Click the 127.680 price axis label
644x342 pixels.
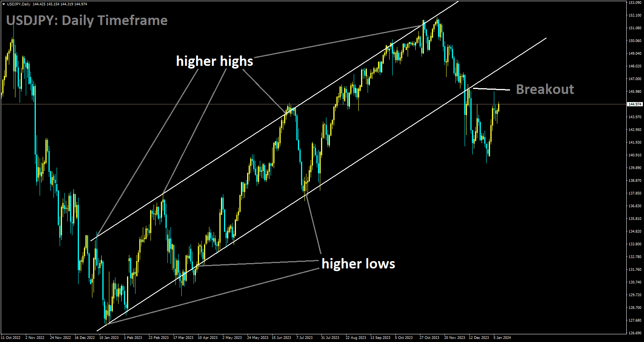(x=635, y=320)
